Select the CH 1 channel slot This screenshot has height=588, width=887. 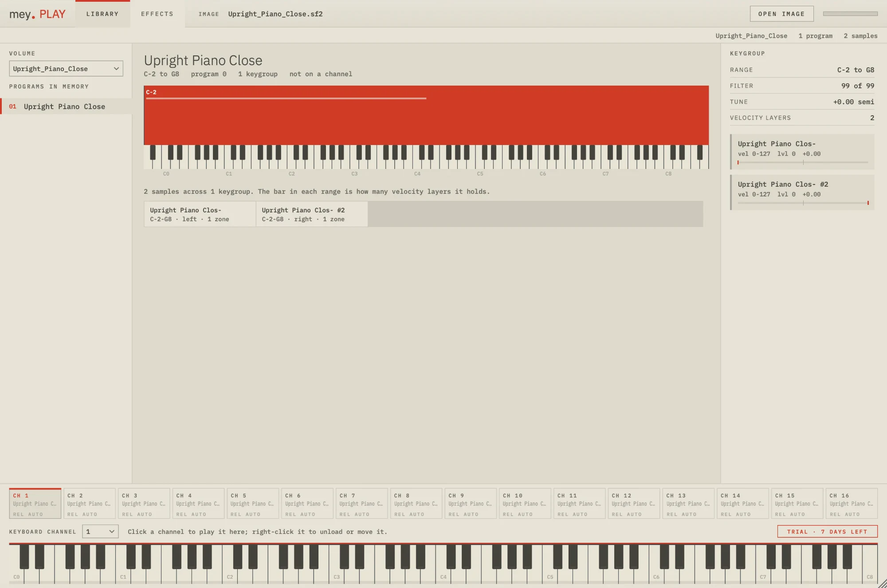35,504
